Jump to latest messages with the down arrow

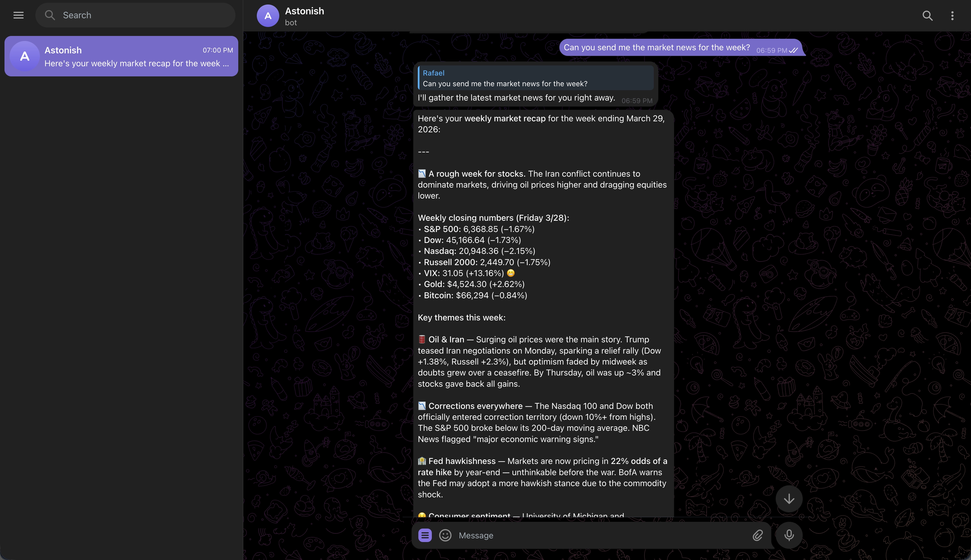788,498
